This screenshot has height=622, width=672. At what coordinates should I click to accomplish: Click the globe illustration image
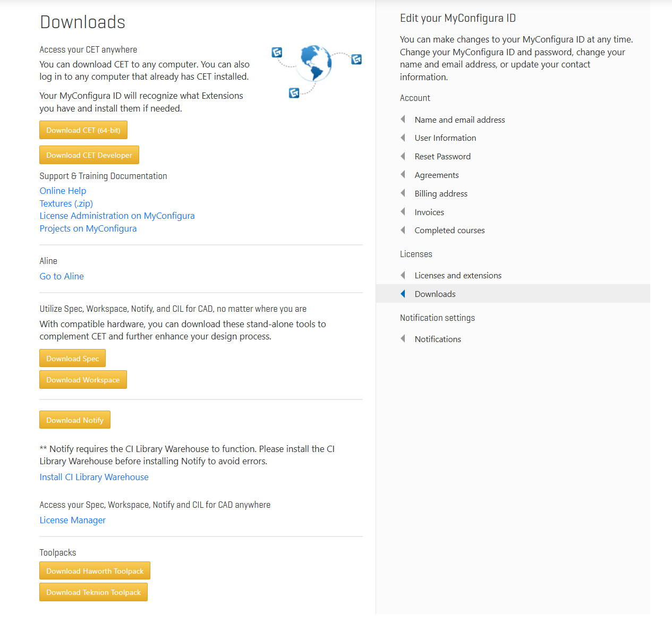[317, 72]
